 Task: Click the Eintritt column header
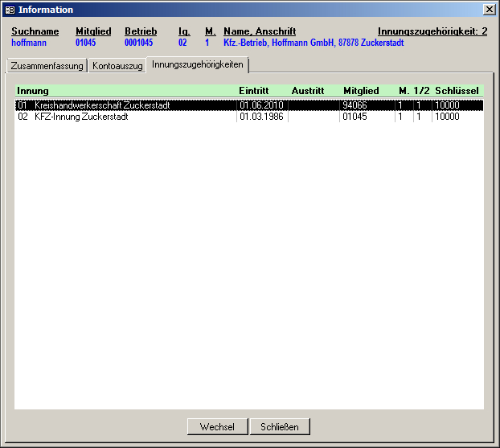pyautogui.click(x=254, y=92)
